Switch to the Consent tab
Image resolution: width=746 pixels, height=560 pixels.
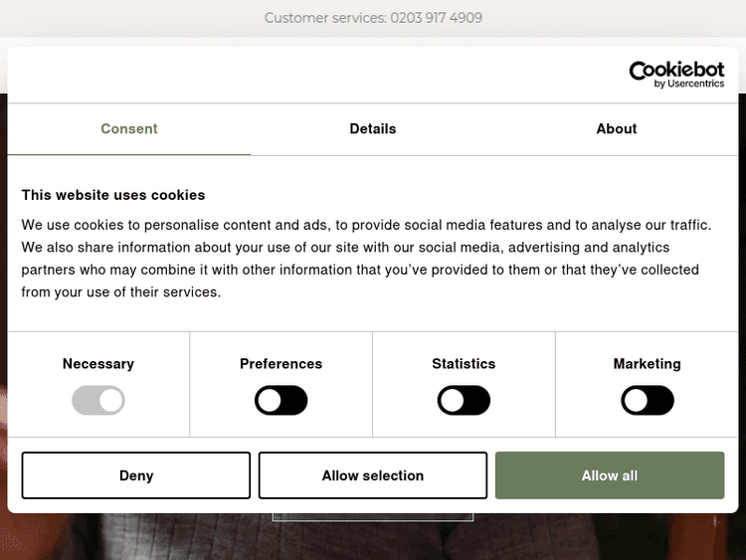tap(129, 129)
